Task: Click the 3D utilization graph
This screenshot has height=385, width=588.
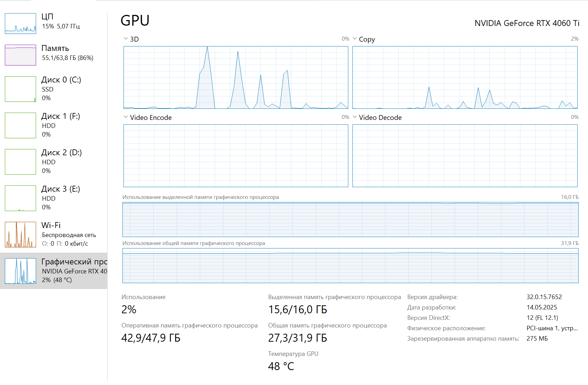Action: pos(236,78)
